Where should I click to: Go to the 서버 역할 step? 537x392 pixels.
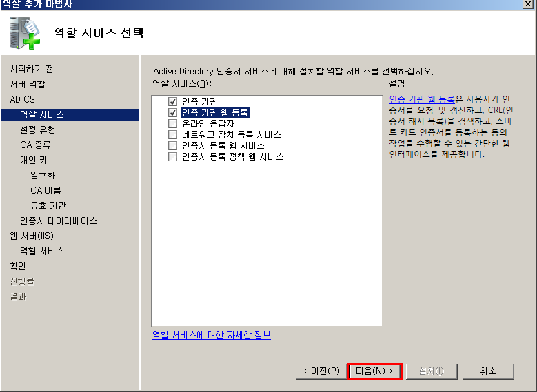28,84
